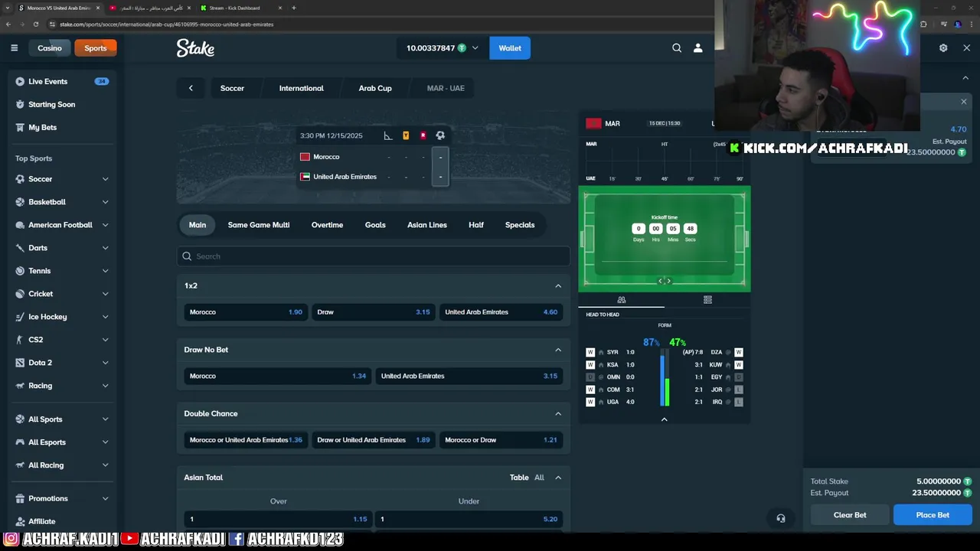Bet on Morocco or Draw at 1.21
This screenshot has height=551, width=980.
[x=501, y=440]
